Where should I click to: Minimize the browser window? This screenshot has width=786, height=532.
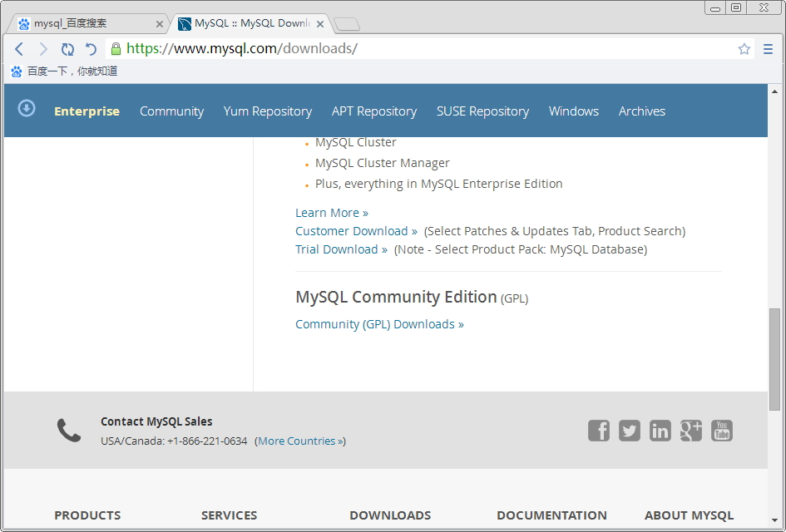point(715,8)
